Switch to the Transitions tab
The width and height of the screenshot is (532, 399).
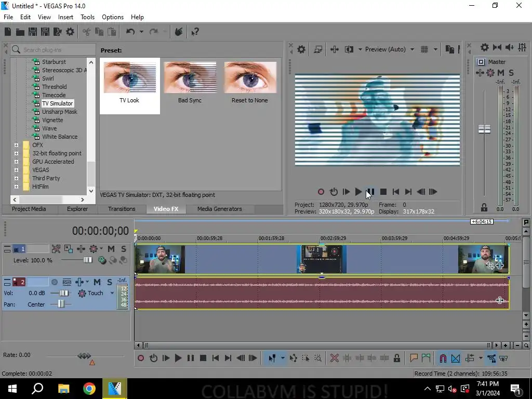(x=122, y=209)
